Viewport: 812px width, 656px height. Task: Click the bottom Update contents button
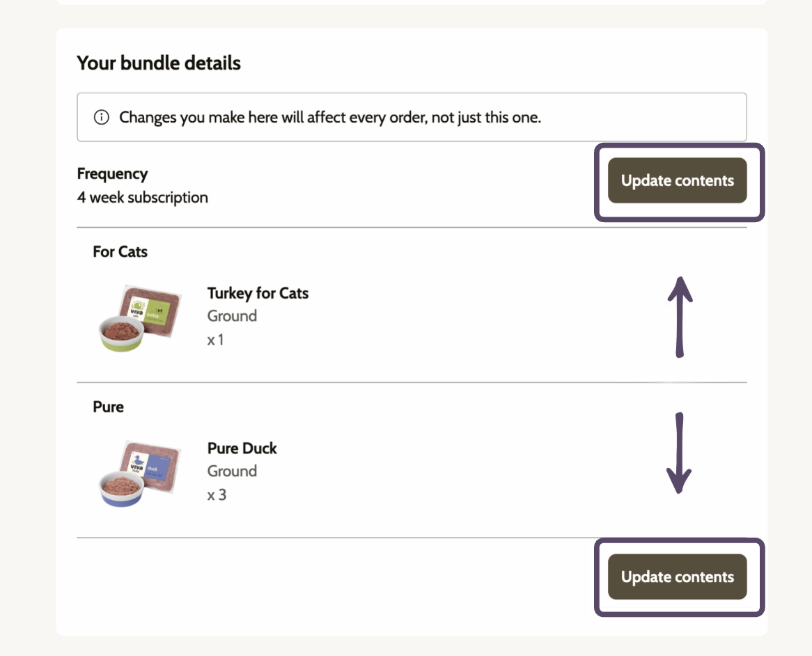[677, 577]
